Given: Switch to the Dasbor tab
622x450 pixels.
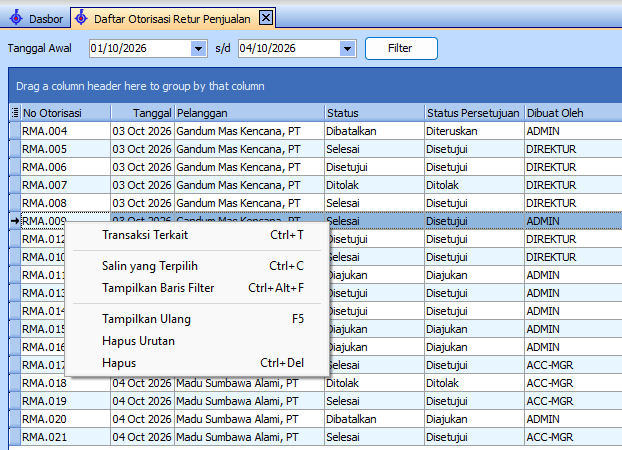Looking at the screenshot, I should pyautogui.click(x=36, y=19).
